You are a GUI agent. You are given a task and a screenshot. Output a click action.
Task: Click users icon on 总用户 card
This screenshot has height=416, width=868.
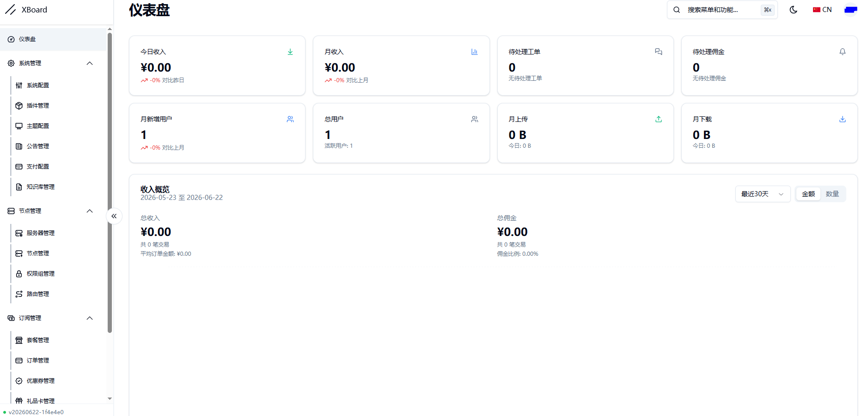pos(475,119)
